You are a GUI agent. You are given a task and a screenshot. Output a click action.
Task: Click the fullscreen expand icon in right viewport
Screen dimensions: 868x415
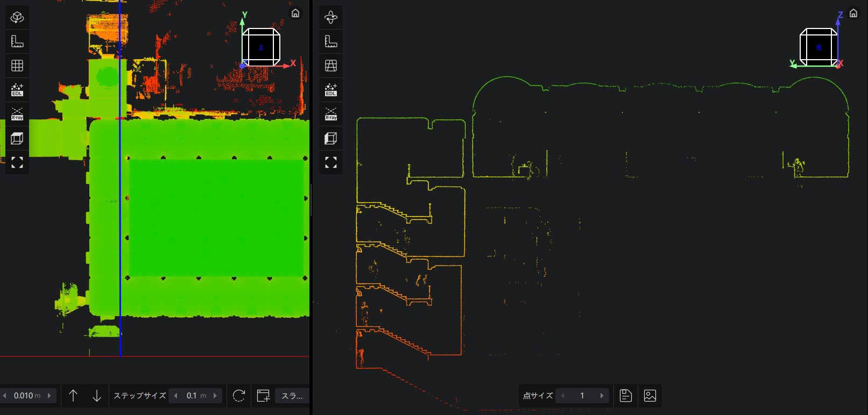[331, 162]
